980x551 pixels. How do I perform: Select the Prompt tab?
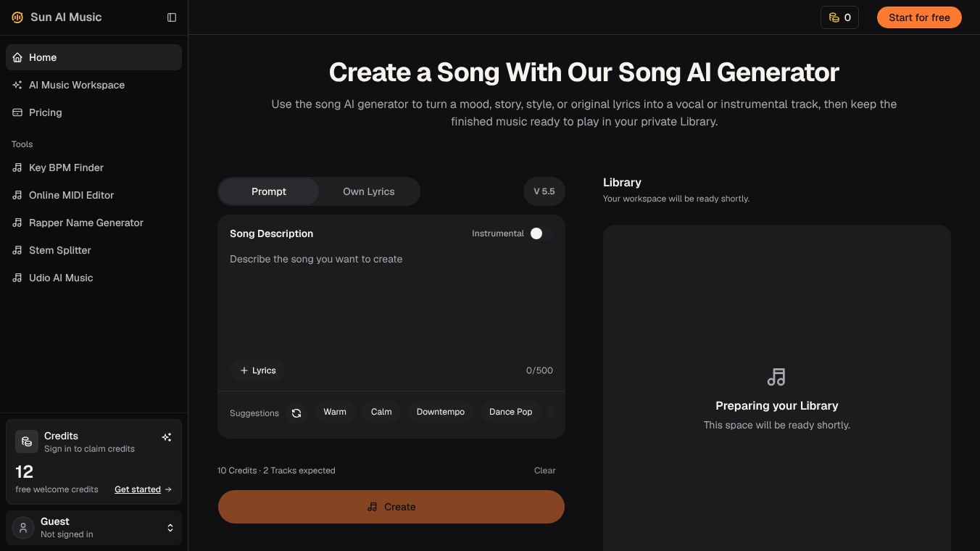pos(269,191)
